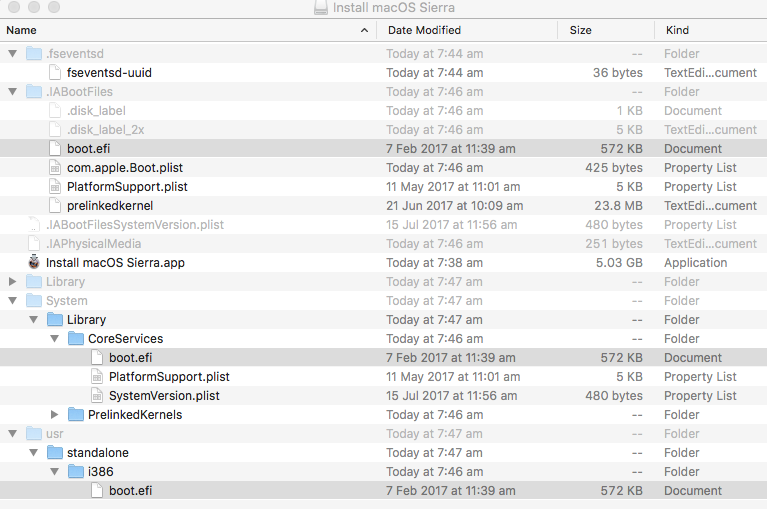Click the .IAPhysicalMedia file icon

[x=34, y=243]
